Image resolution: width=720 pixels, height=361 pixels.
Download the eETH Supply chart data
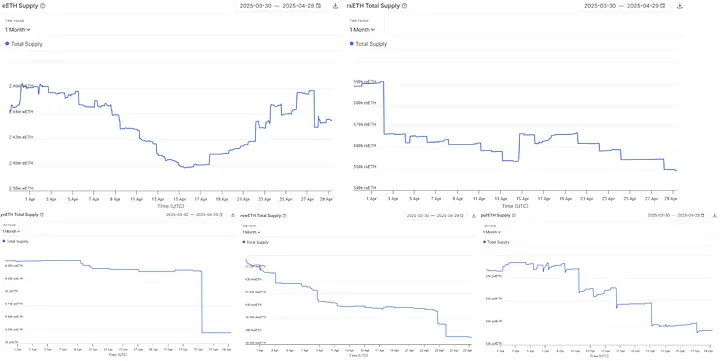335,6
